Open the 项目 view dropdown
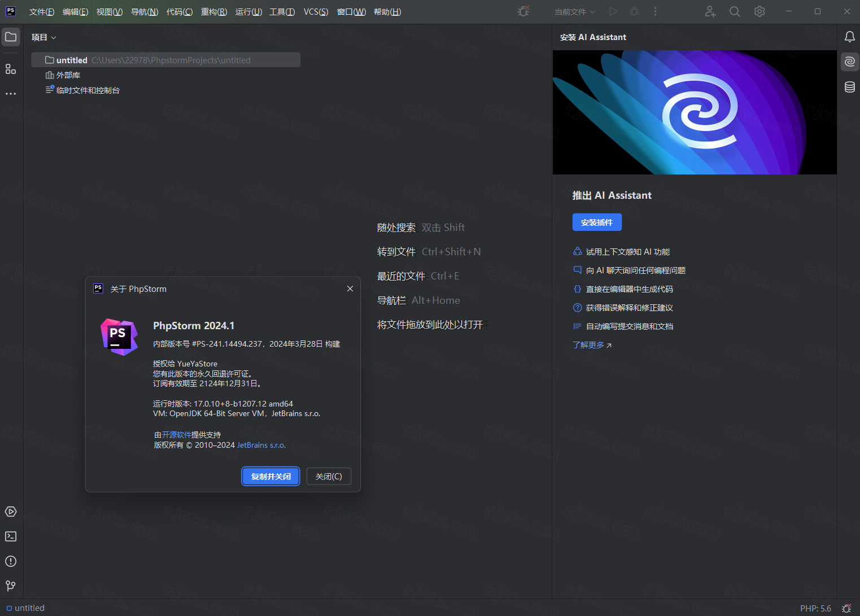The image size is (860, 616). click(44, 37)
